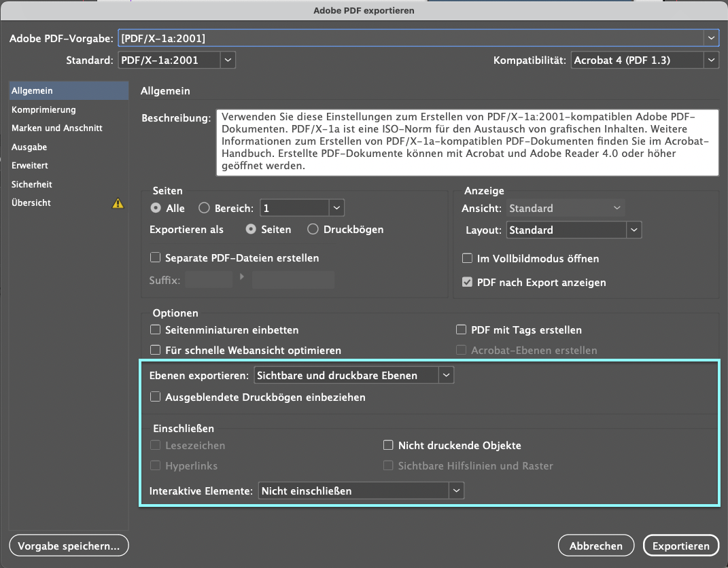The width and height of the screenshot is (728, 568).
Task: Click the Vorgabe speichern button
Action: (x=69, y=546)
